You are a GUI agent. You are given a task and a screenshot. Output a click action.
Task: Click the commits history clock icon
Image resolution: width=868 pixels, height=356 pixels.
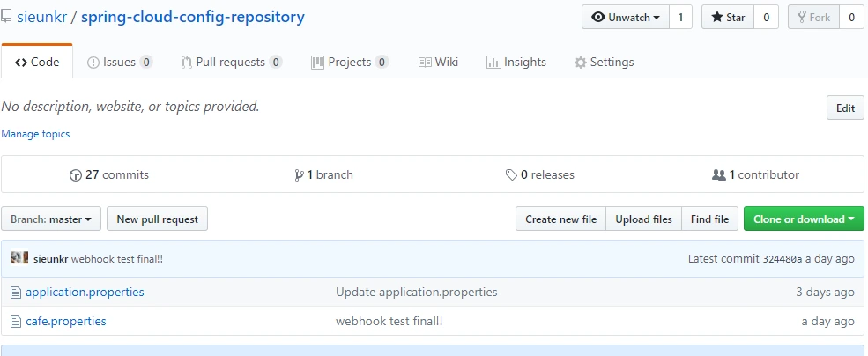pos(75,175)
